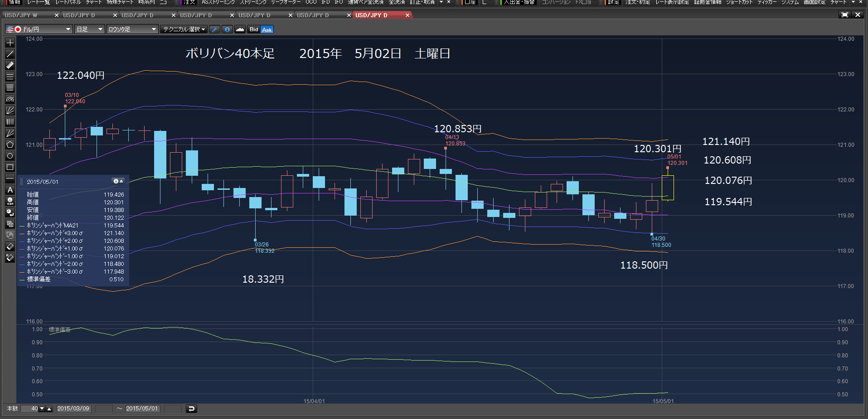Maximize the chart panel
Viewport: 868px width, 419px height.
point(844,15)
